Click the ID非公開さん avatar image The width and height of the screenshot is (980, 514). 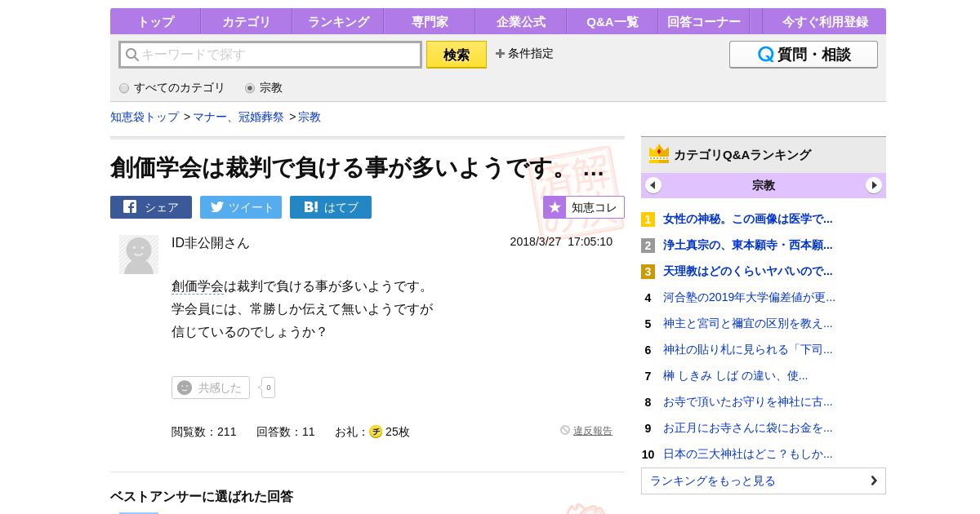point(139,255)
